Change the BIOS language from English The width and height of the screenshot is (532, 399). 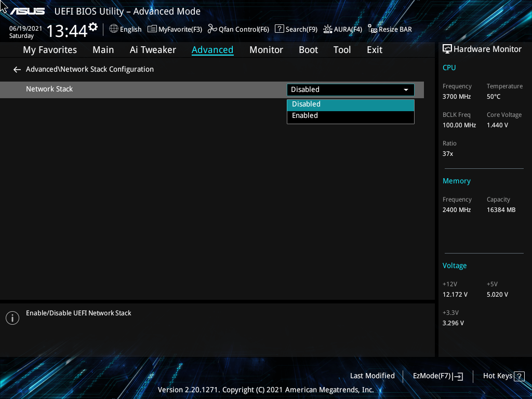(x=125, y=29)
